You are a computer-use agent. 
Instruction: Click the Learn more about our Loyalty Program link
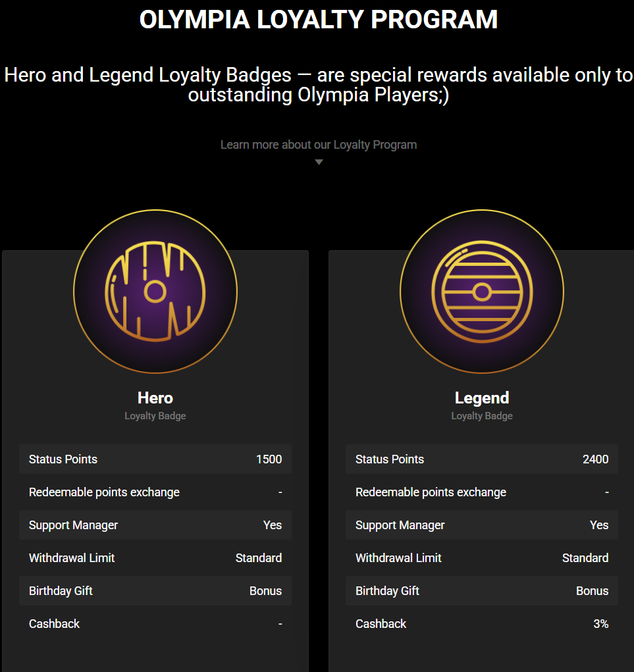pos(319,144)
